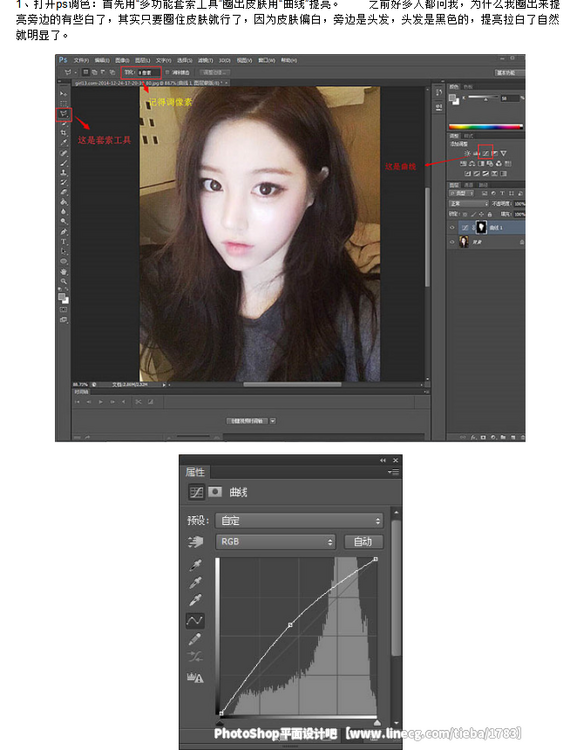Select the Eyedropper tool in the toolbar
The width and height of the screenshot is (570, 750).
tap(63, 141)
